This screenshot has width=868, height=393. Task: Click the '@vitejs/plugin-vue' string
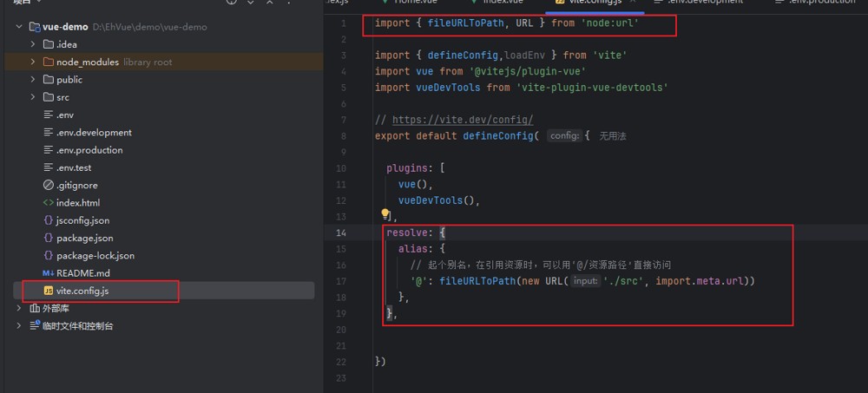528,71
